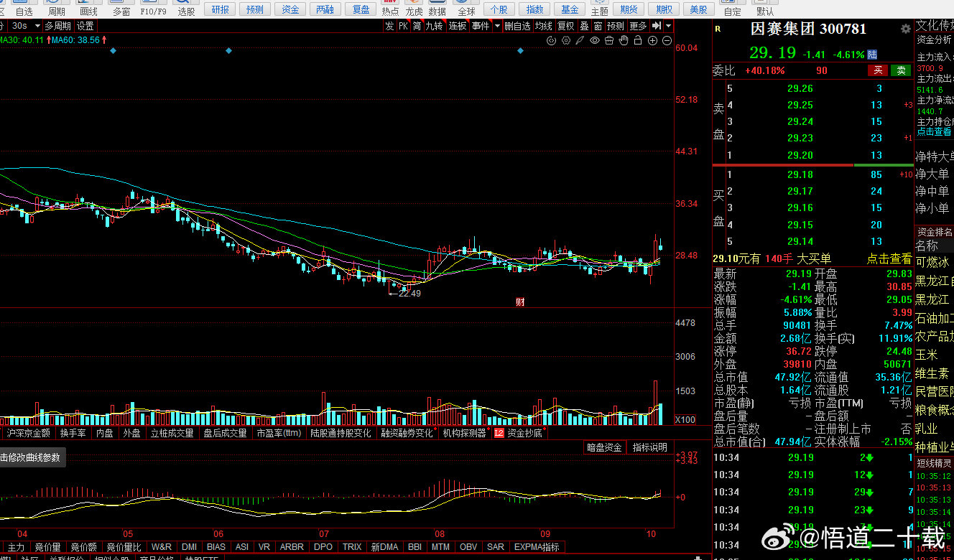Select the drawing pen icon
The image size is (954, 560).
coord(580,41)
